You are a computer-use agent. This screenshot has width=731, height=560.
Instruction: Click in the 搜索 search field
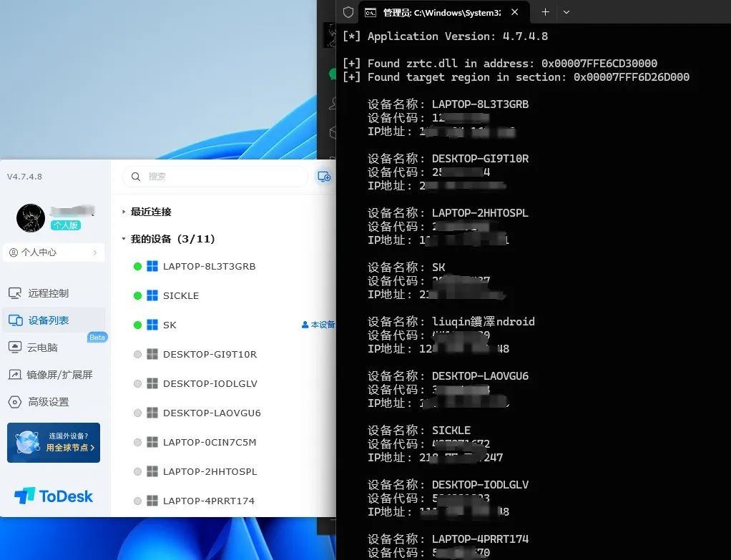click(215, 177)
